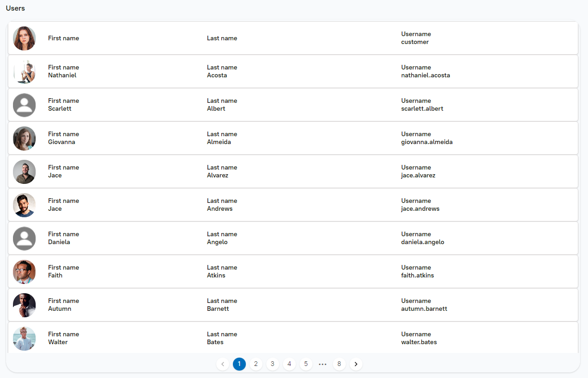
Task: Click Nathaniel Acosta's avatar photo
Action: tap(24, 71)
